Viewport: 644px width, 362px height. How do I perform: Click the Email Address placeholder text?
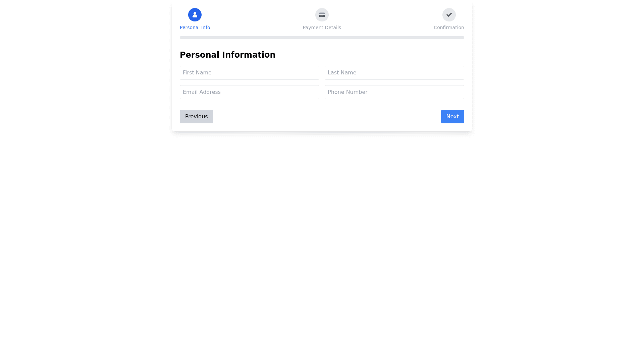pyautogui.click(x=202, y=92)
